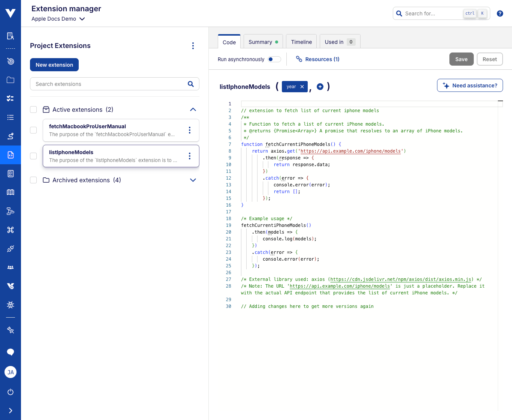Collapse the Active extensions section chevron

click(x=193, y=109)
